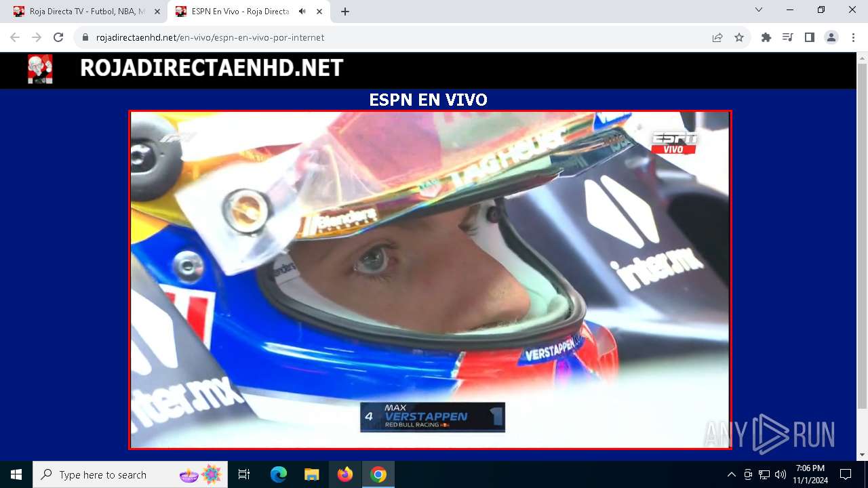Open File Explorer from taskbar
This screenshot has height=488, width=868.
(311, 474)
